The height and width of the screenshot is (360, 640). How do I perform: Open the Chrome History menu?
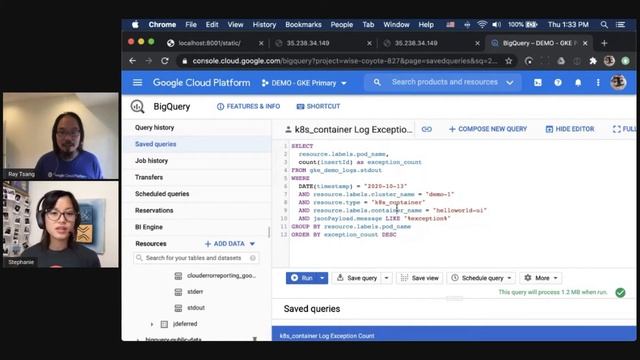264,24
